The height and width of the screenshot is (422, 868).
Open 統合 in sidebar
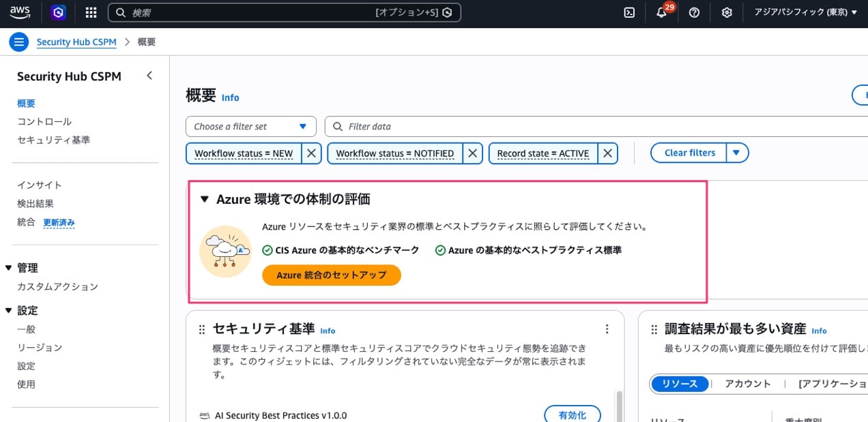[26, 222]
